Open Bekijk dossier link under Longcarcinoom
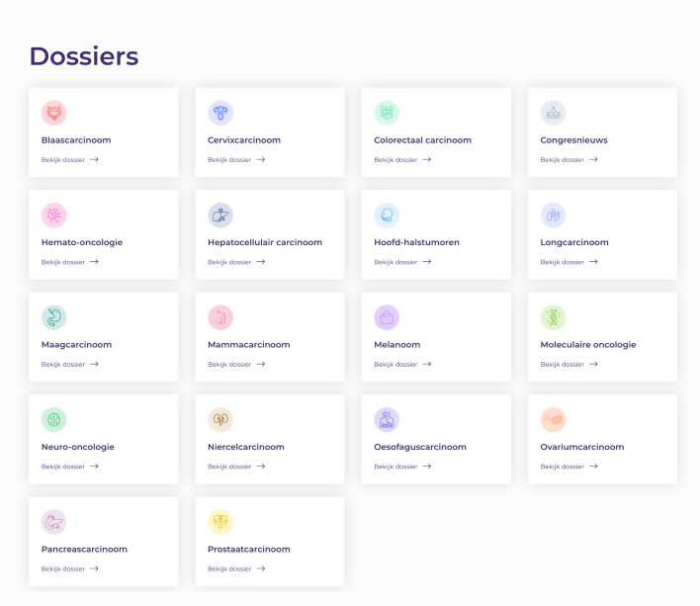This screenshot has width=700, height=606. point(569,262)
